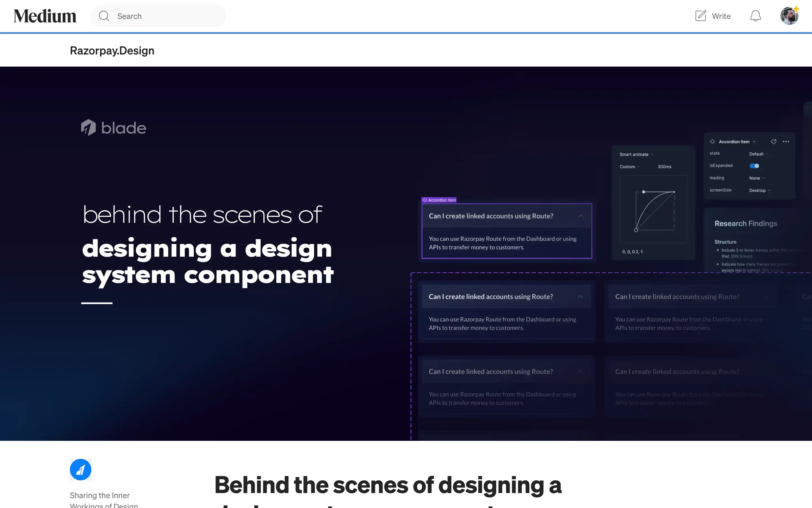Click Sharing the Inner Workings description

(x=104, y=500)
